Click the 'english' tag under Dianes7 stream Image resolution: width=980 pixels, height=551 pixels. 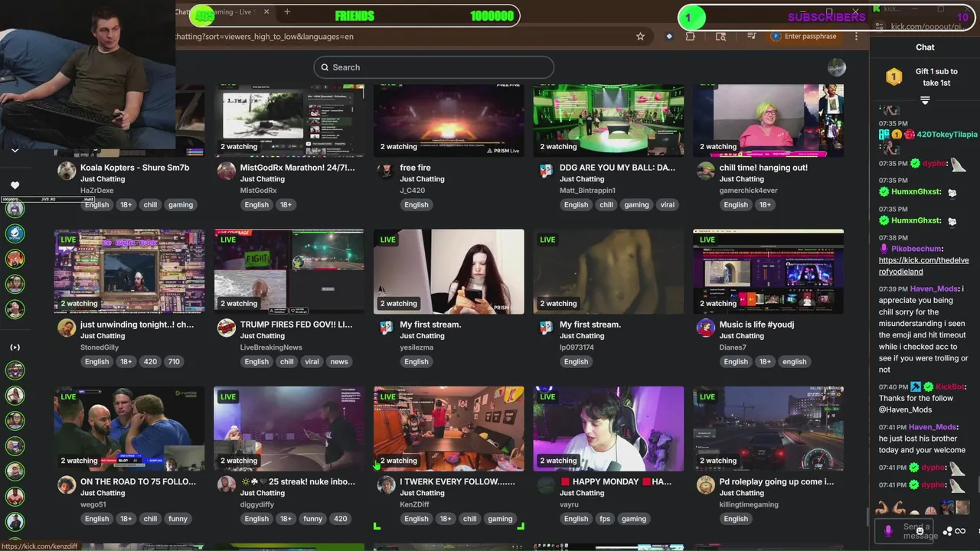pos(794,361)
